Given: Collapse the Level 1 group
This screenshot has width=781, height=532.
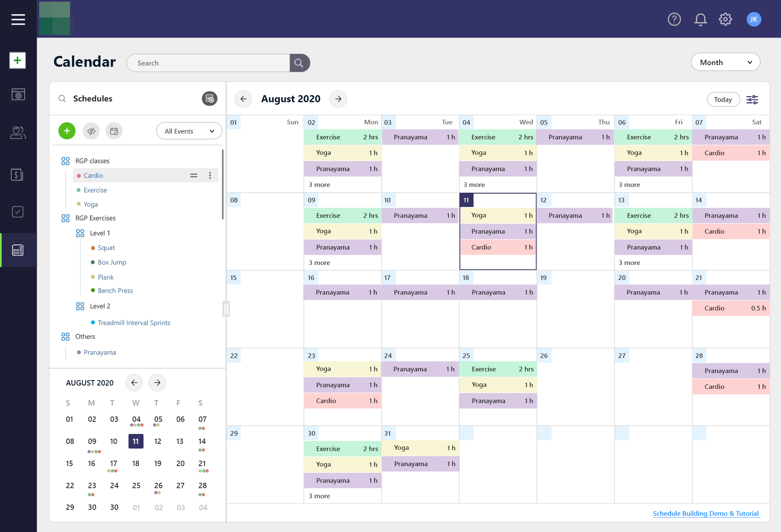Looking at the screenshot, I should tap(80, 233).
